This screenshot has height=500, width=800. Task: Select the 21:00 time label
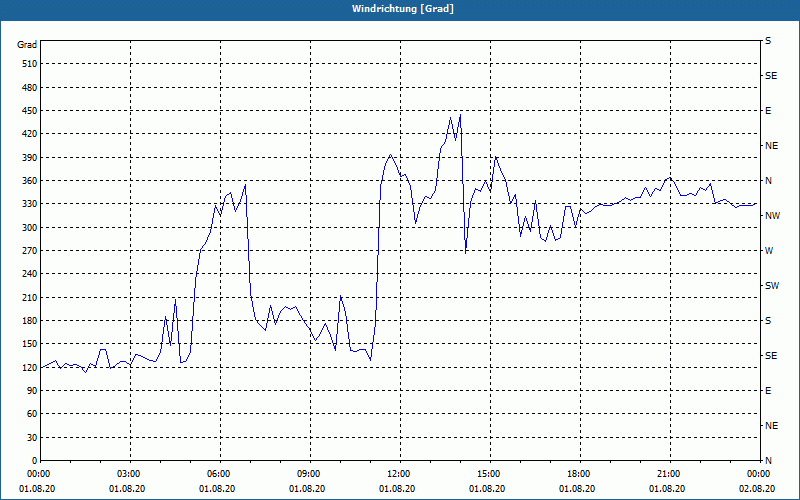[x=670, y=474]
